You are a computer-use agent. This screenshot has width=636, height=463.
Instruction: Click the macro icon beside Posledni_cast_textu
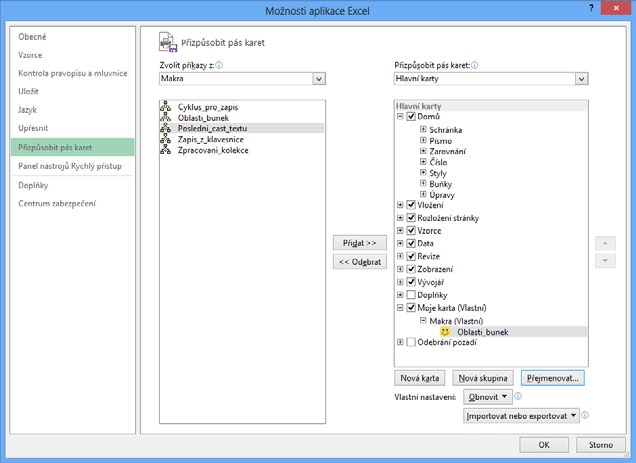tap(165, 128)
